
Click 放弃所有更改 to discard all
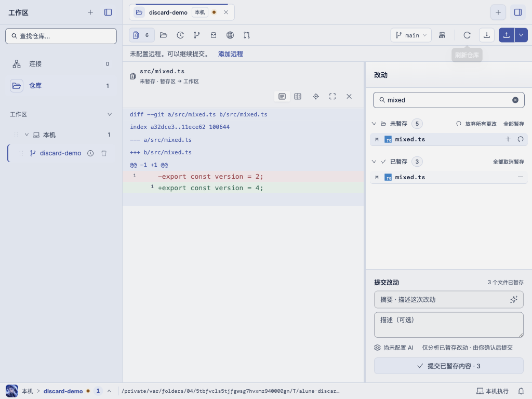[x=477, y=124]
